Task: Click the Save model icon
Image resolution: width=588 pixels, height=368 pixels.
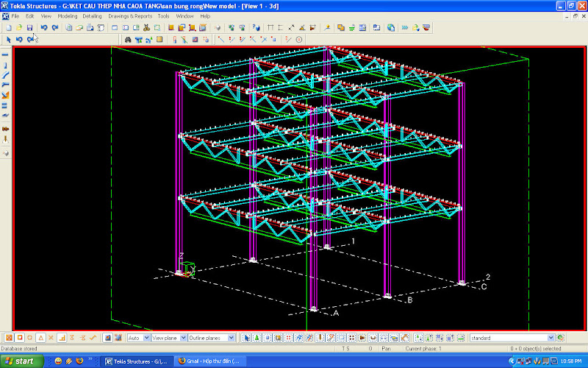Action: [x=30, y=27]
